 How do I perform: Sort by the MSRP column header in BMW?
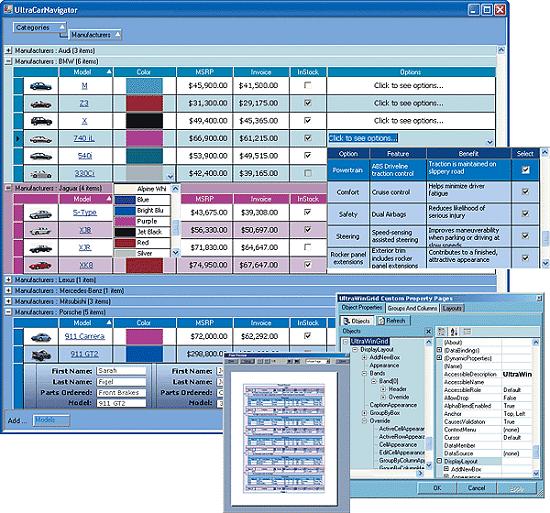pyautogui.click(x=204, y=72)
